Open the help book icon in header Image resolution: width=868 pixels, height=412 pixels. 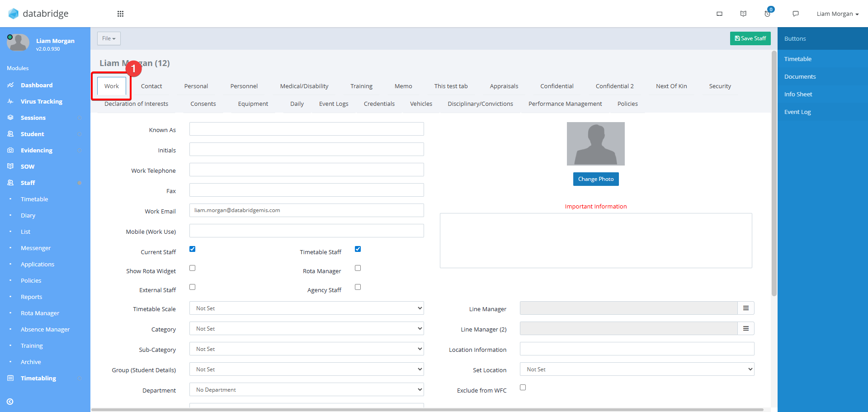(x=743, y=14)
